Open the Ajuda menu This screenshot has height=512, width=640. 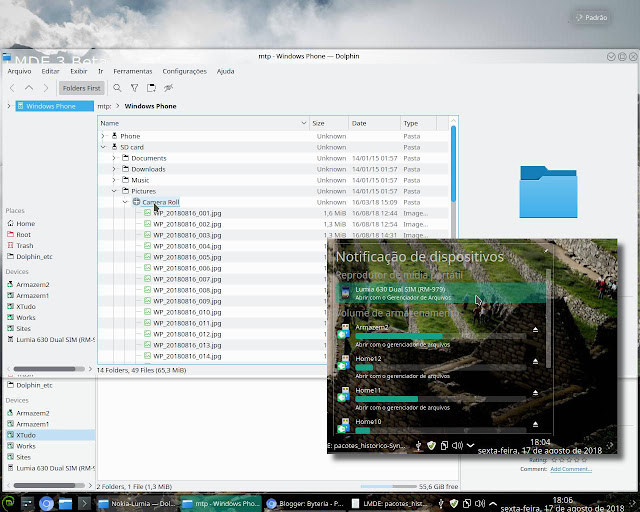(225, 71)
